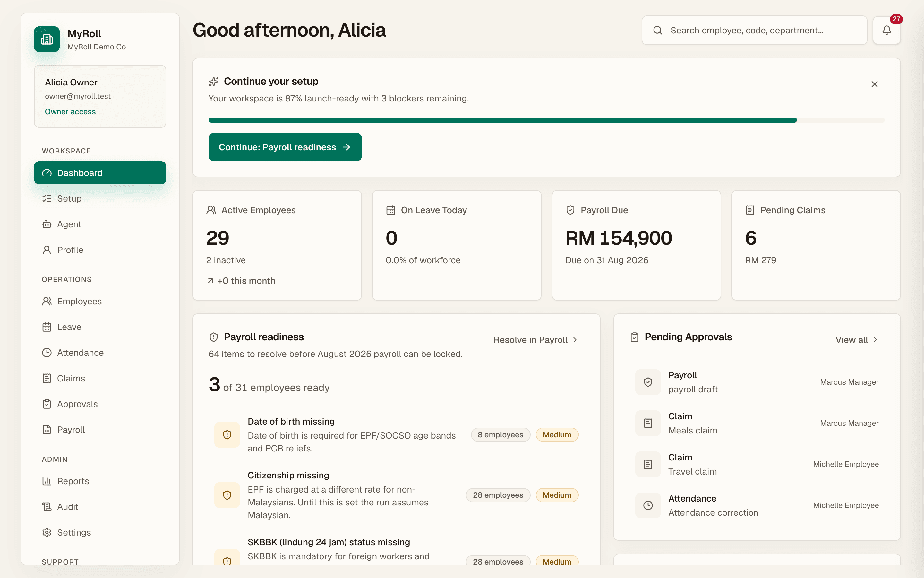
Task: Click Medium badge on Date of birth missing
Action: point(557,435)
